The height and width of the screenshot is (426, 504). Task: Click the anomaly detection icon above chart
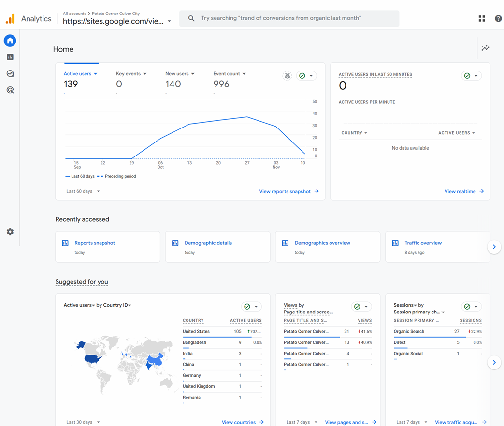(288, 76)
